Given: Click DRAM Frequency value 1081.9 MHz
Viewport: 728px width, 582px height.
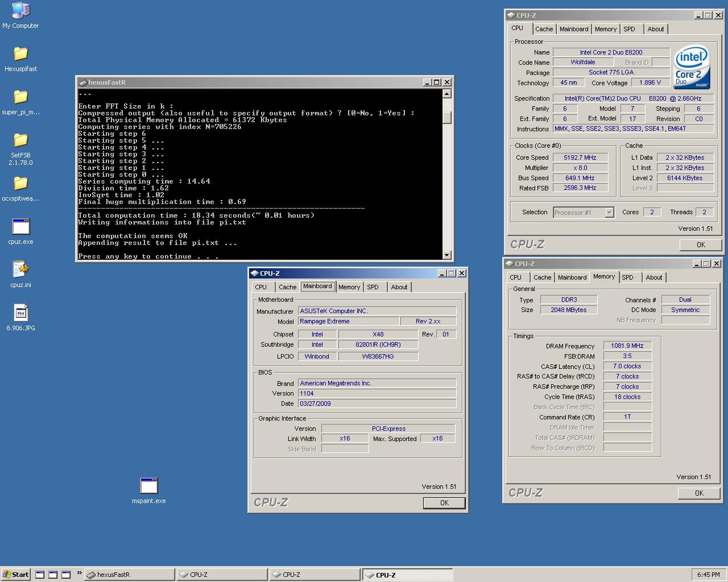Looking at the screenshot, I should [x=627, y=346].
